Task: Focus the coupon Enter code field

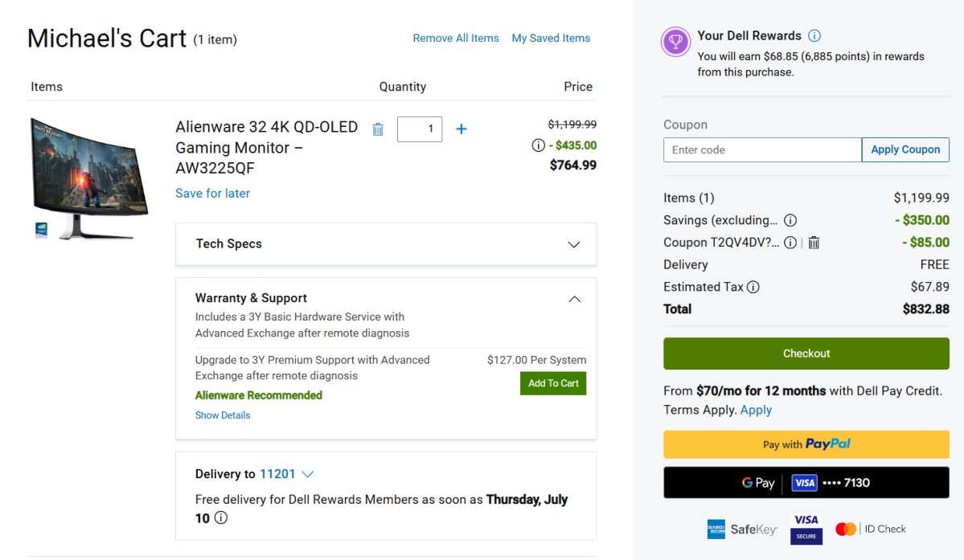Action: pyautogui.click(x=762, y=149)
